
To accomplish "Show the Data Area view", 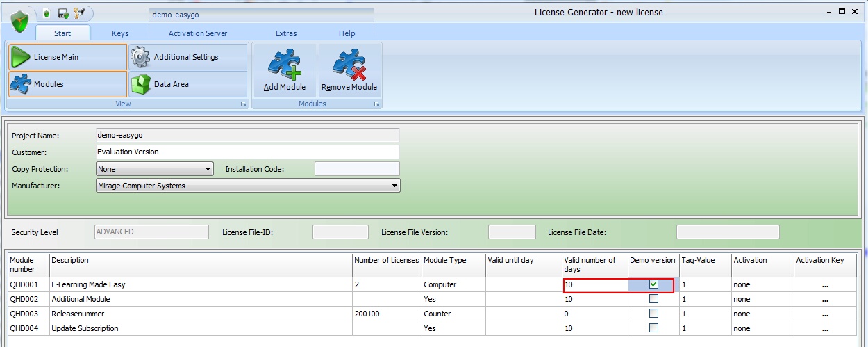I will click(x=187, y=84).
